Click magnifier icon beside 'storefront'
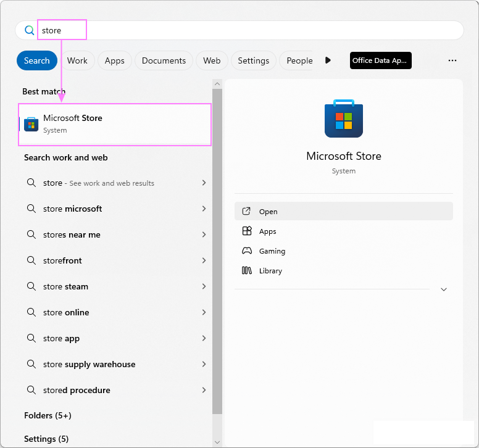The image size is (479, 448). coord(31,260)
